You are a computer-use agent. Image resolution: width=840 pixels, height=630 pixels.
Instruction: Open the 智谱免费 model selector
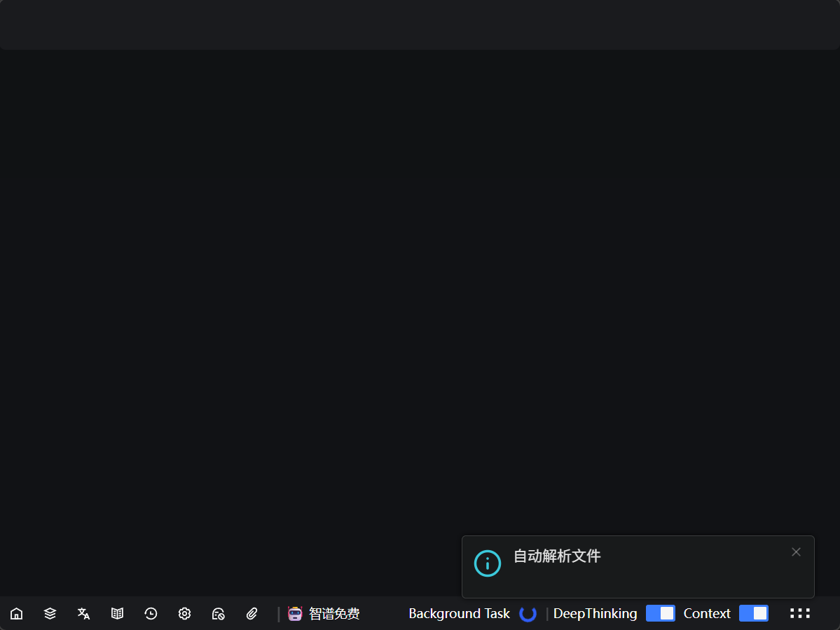click(334, 614)
